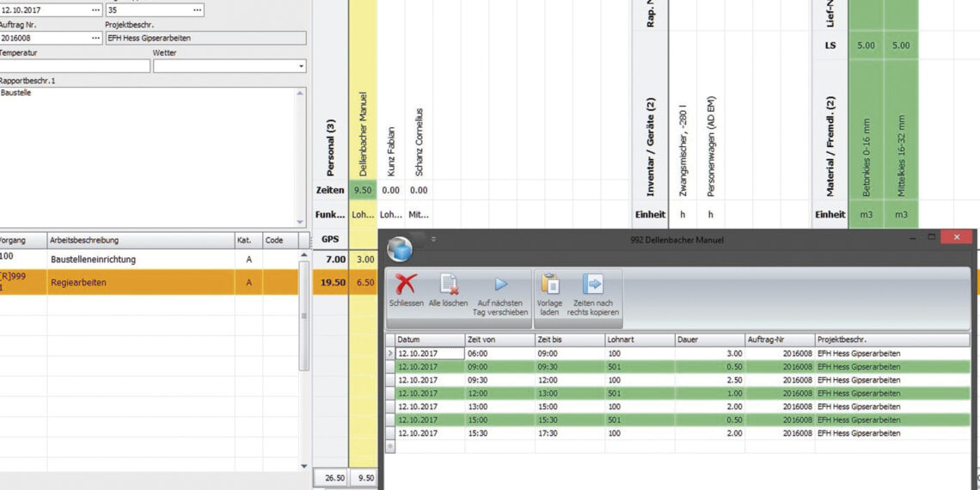Click the Rapportbeschr.1 text area containing Baustelle
Screen dimensions: 980x490
(x=148, y=157)
